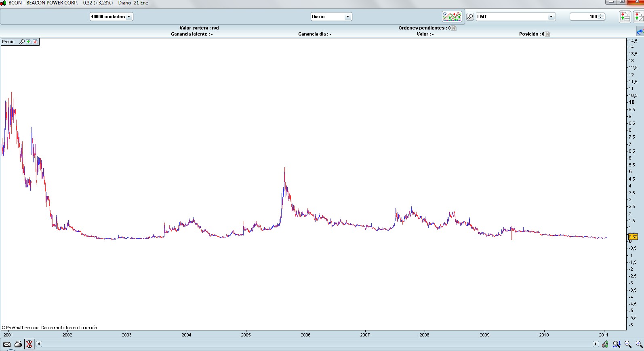This screenshot has width=644, height=351.
Task: Click the green up-arrow icon beside Precio
Action: [29, 42]
